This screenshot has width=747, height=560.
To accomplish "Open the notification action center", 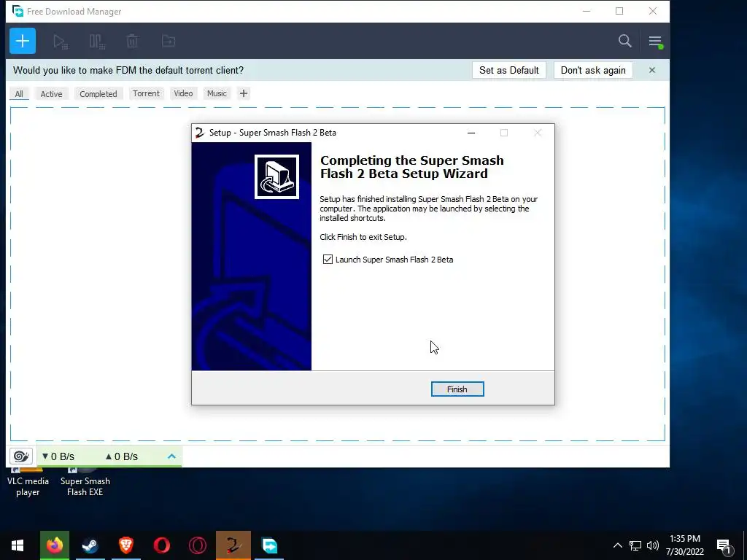I will [724, 545].
